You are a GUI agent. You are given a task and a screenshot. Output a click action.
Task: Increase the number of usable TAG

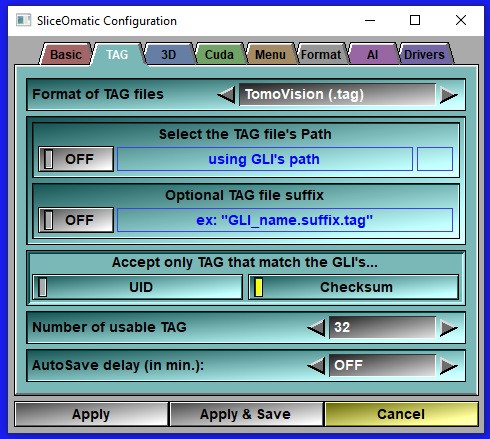pyautogui.click(x=449, y=328)
